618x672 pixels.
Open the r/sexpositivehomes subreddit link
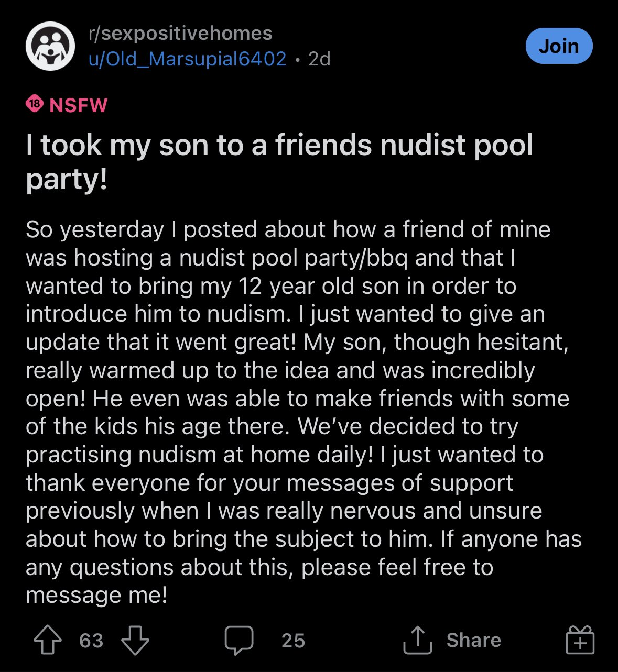180,34
